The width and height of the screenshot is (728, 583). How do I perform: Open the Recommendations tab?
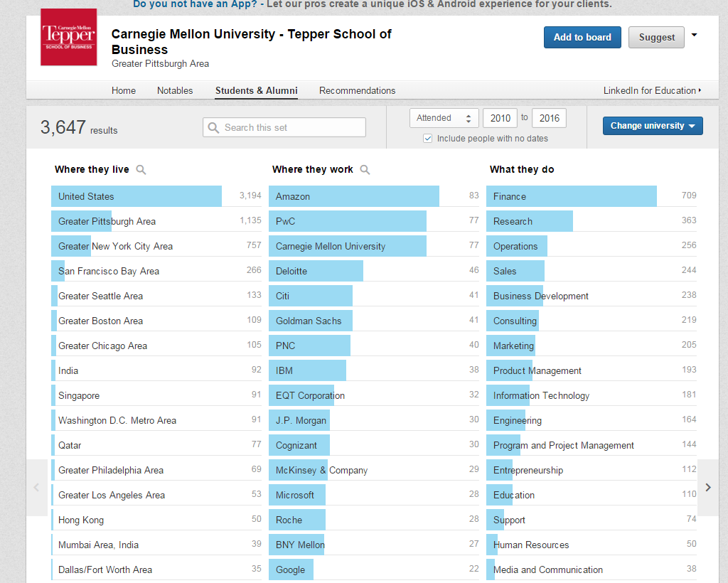(357, 90)
